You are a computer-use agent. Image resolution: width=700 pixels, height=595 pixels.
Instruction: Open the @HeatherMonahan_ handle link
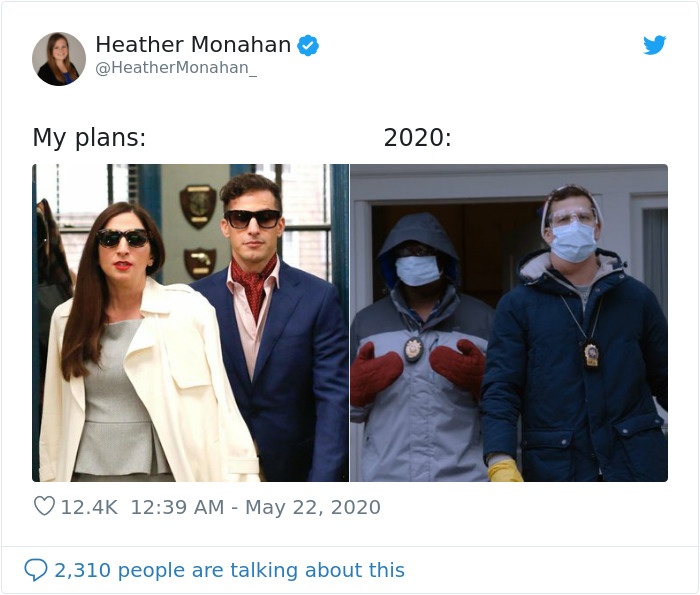[x=176, y=69]
